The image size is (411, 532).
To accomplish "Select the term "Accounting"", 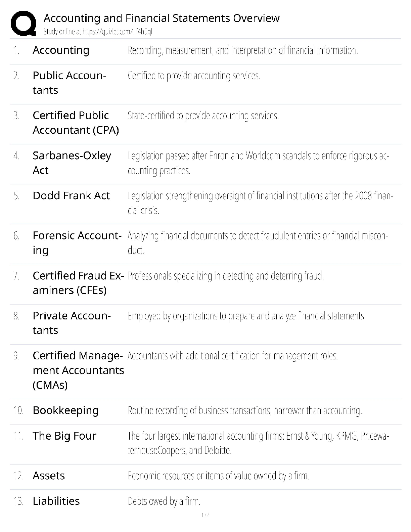I will tap(61, 50).
